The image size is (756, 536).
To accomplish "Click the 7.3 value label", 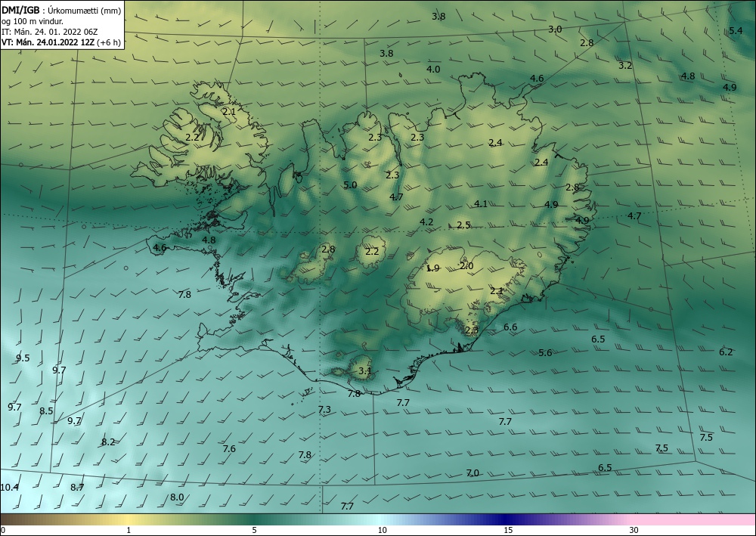I will 324,409.
